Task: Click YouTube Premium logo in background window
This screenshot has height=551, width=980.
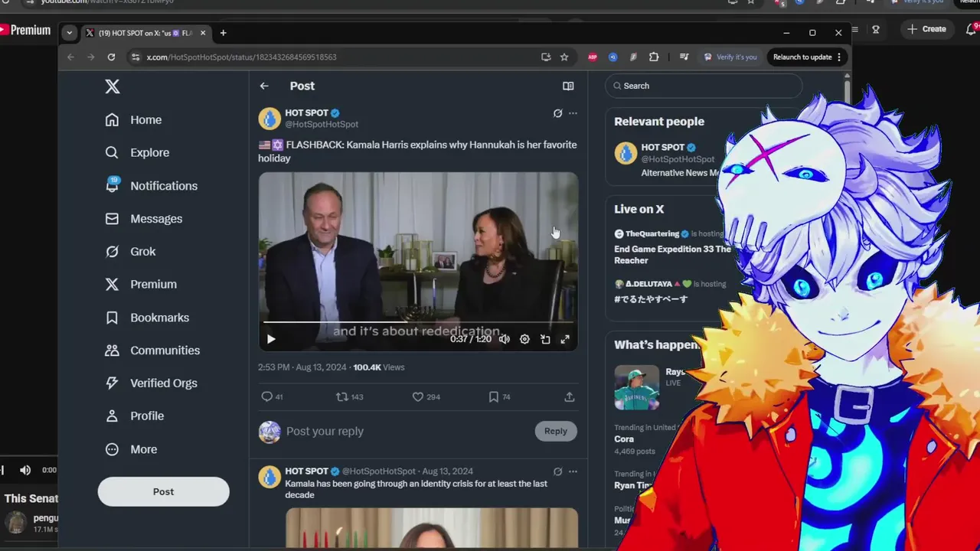Action: coord(25,30)
